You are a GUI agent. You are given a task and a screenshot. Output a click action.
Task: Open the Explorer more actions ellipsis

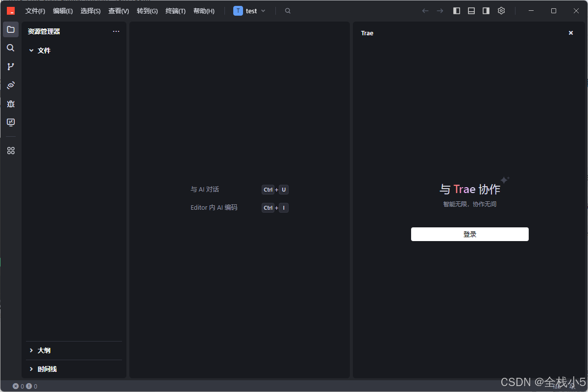click(x=116, y=31)
